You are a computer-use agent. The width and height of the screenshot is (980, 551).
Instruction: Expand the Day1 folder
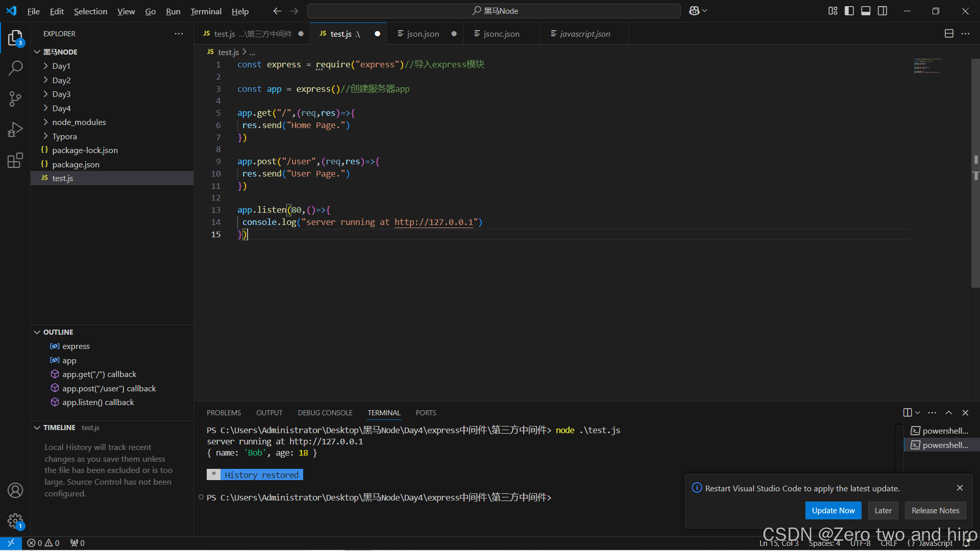[x=61, y=66]
